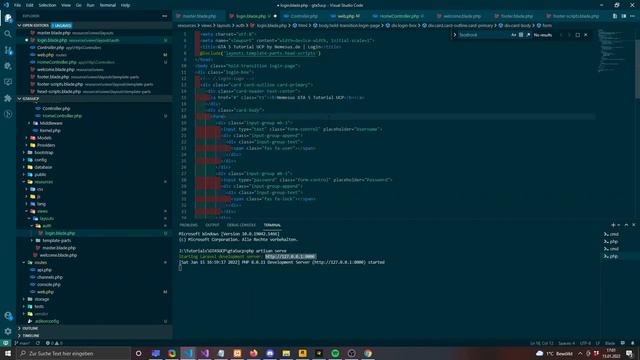Toggle replace mode chevron in find widget
The width and height of the screenshot is (640, 360).
455,35
